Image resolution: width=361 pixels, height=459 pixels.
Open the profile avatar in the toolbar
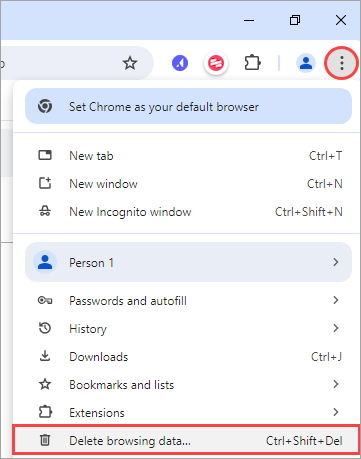pos(306,63)
